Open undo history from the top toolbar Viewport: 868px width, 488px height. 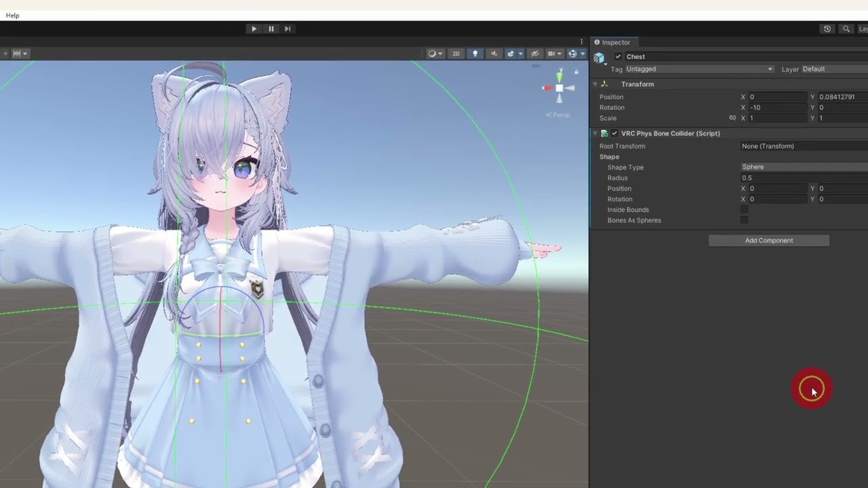click(827, 28)
